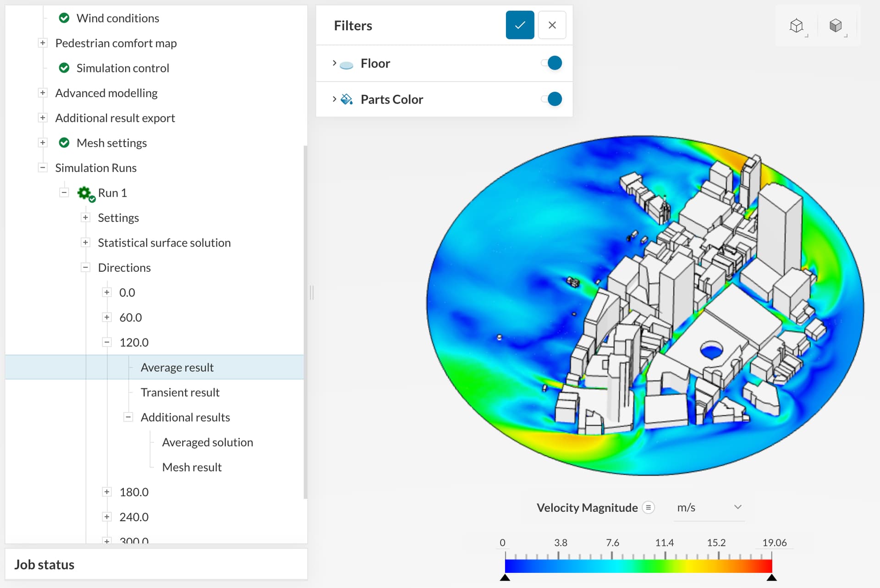880x588 pixels.
Task: Click the wireframe cube view icon
Action: (797, 26)
